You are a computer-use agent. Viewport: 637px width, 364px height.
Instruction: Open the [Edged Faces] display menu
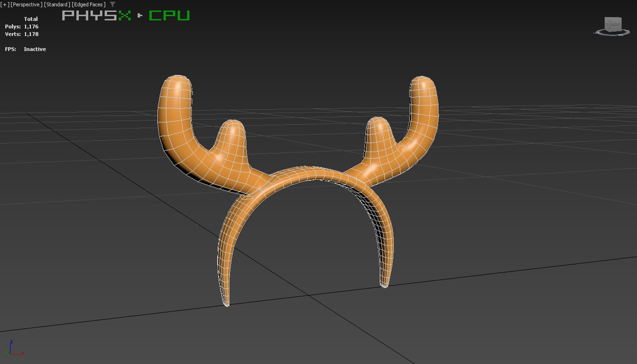pyautogui.click(x=88, y=4)
